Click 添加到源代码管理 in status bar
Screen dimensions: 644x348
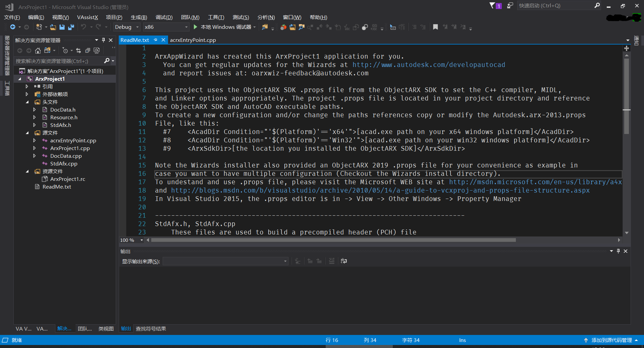(x=611, y=340)
